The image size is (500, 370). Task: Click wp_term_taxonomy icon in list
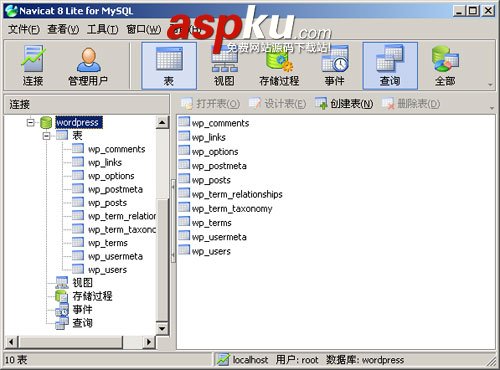tap(184, 207)
